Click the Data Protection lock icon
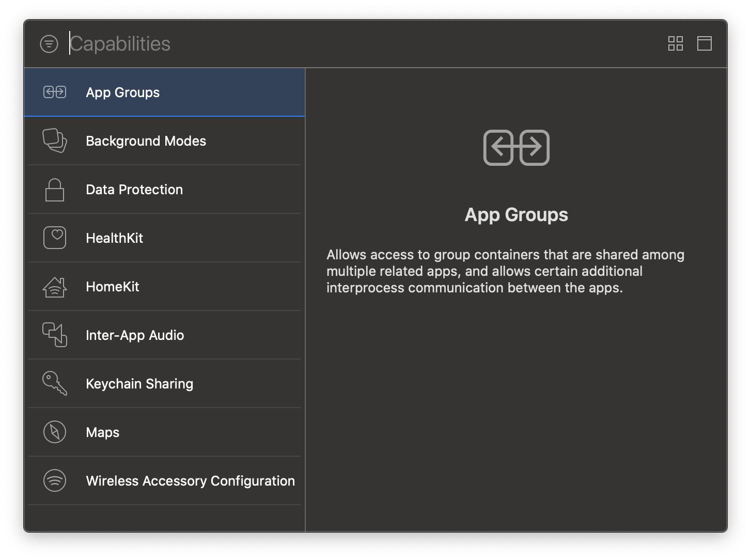This screenshot has height=560, width=751. click(55, 190)
